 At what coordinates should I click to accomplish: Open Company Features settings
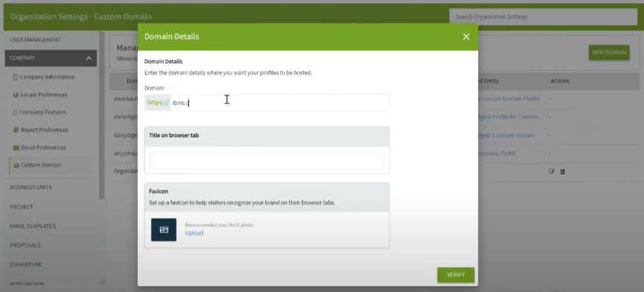tap(42, 112)
